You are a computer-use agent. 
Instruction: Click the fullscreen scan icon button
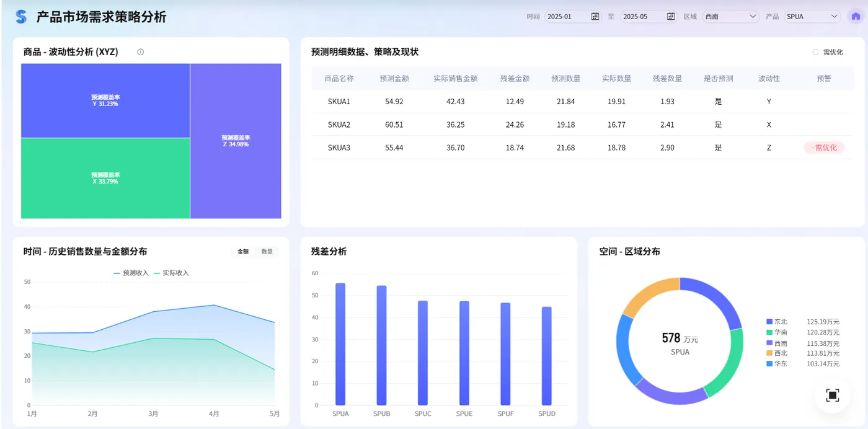coord(832,395)
